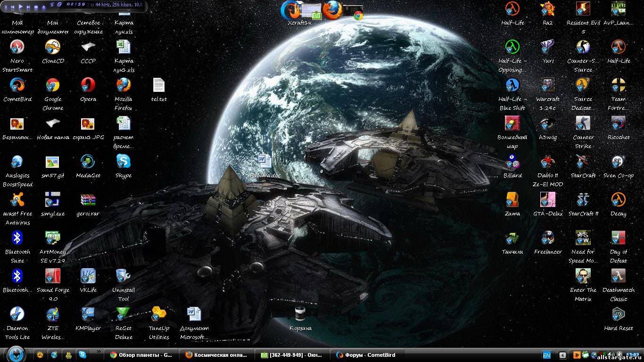Select the StarCraft II game shortcut
Viewport: 644px width, 362px height.
pyautogui.click(x=583, y=200)
